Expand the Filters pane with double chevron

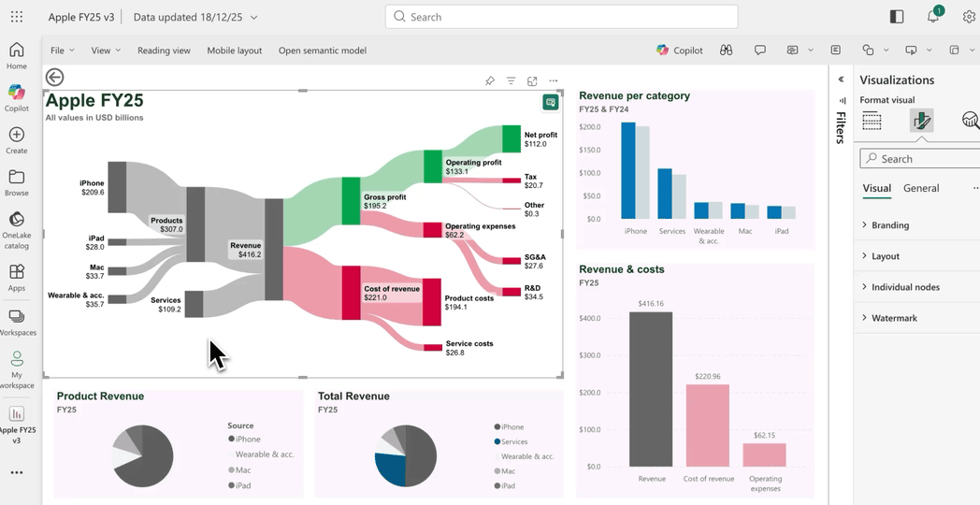(x=841, y=80)
